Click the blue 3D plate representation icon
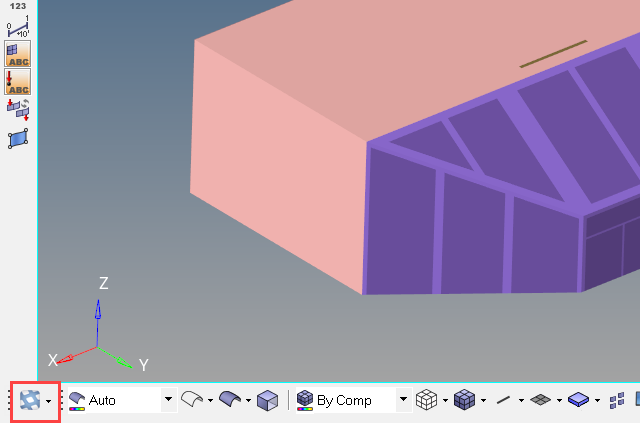Screen dimensions: 640x423 pyautogui.click(x=578, y=399)
